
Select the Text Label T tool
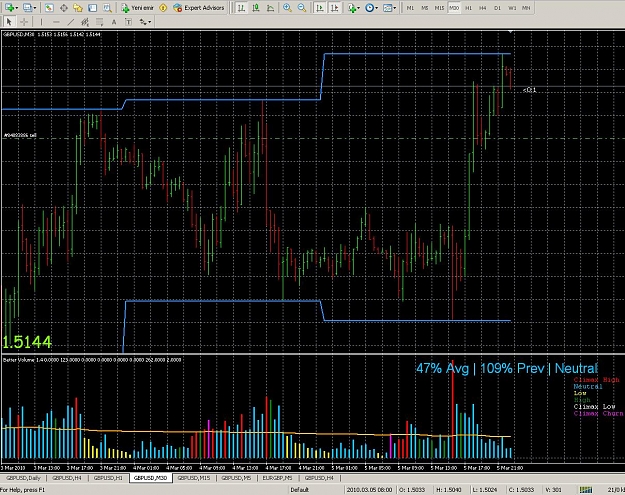point(128,22)
